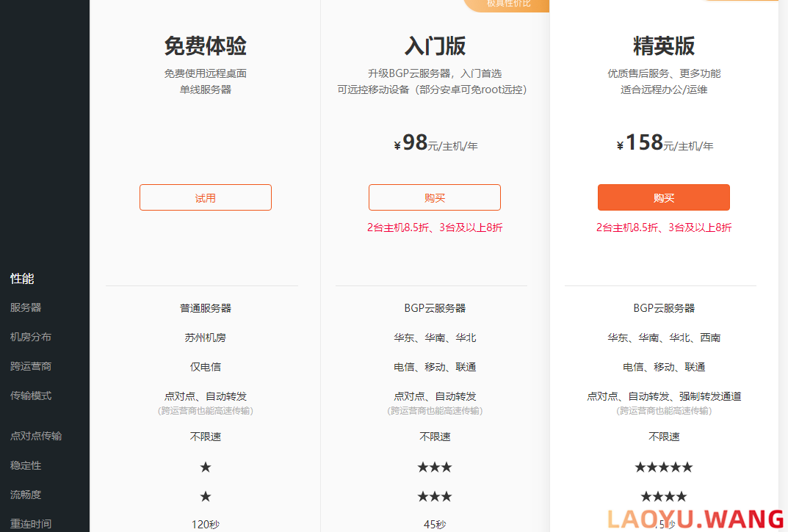This screenshot has width=788, height=532.
Task: Click the 性能 sidebar heading
Action: 22,279
